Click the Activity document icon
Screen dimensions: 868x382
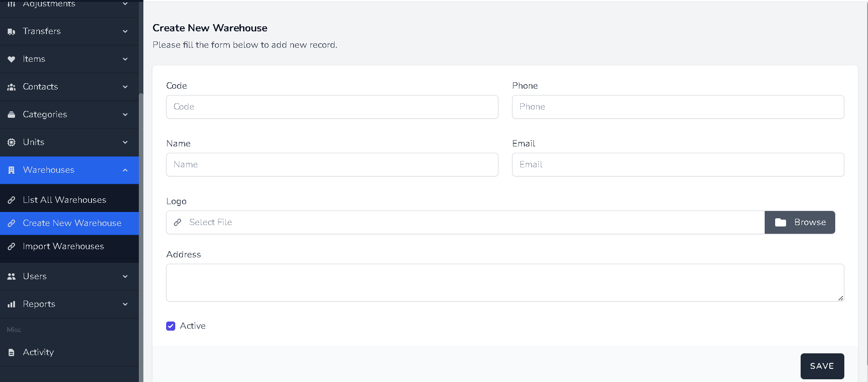[x=11, y=352]
